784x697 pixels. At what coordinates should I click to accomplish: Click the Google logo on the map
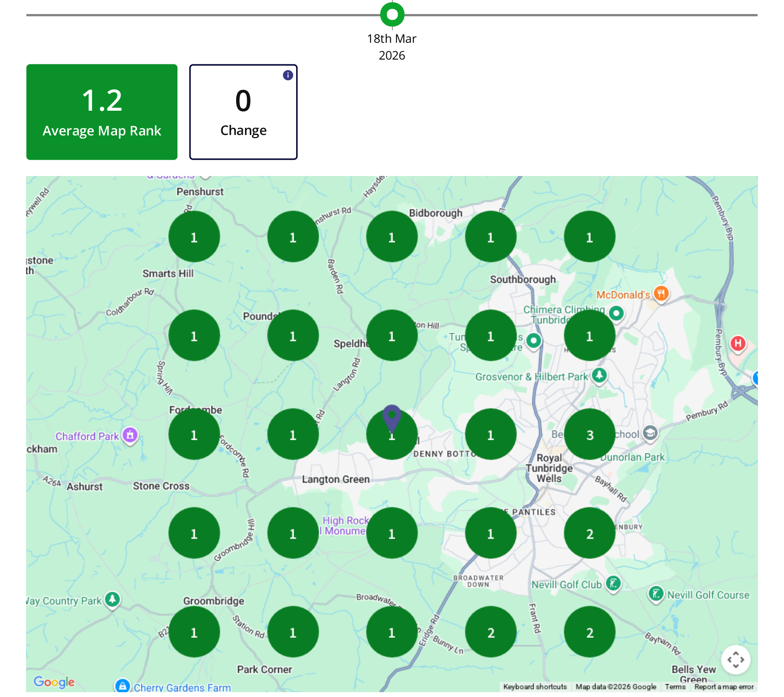[54, 682]
